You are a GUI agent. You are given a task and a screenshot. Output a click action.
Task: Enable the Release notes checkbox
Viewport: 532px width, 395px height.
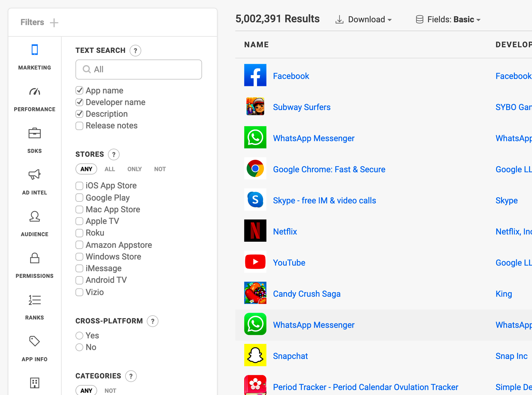click(x=80, y=126)
